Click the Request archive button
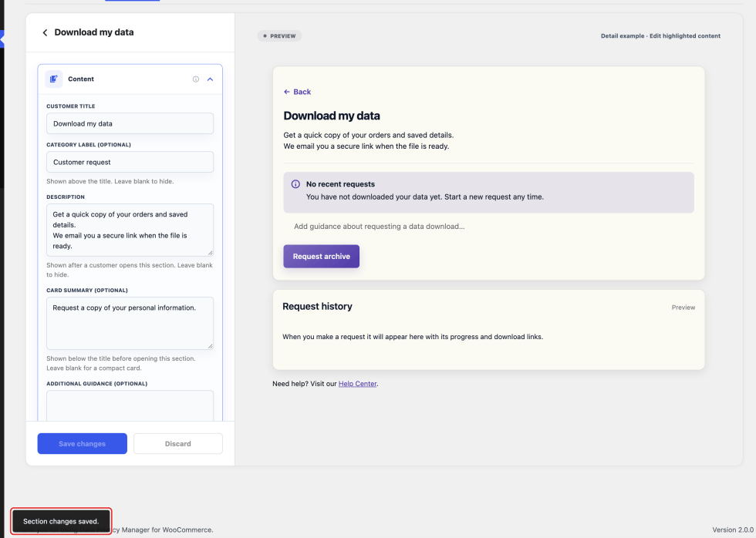 pyautogui.click(x=321, y=256)
